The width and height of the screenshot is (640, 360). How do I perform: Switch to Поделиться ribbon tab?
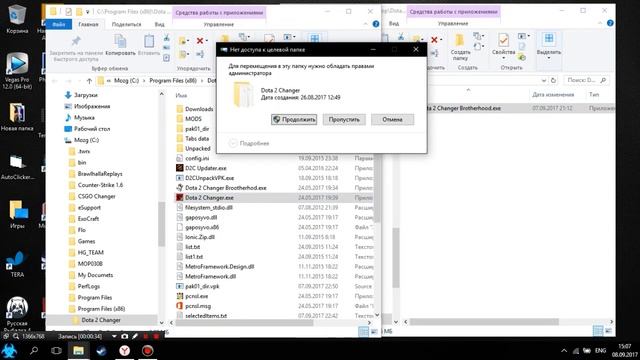tap(126, 24)
